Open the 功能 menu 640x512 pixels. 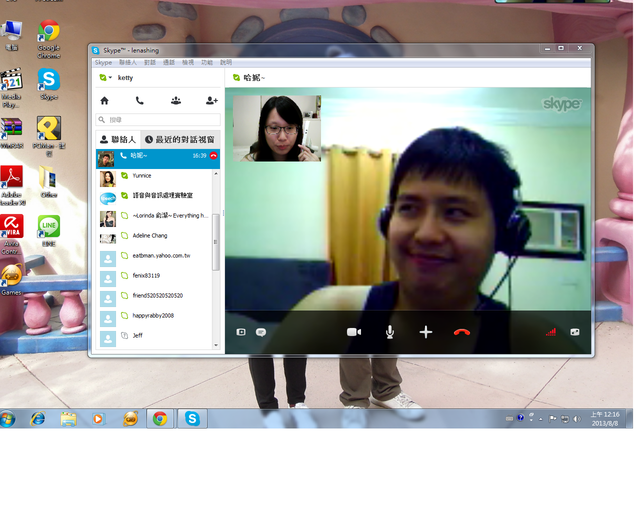(207, 62)
